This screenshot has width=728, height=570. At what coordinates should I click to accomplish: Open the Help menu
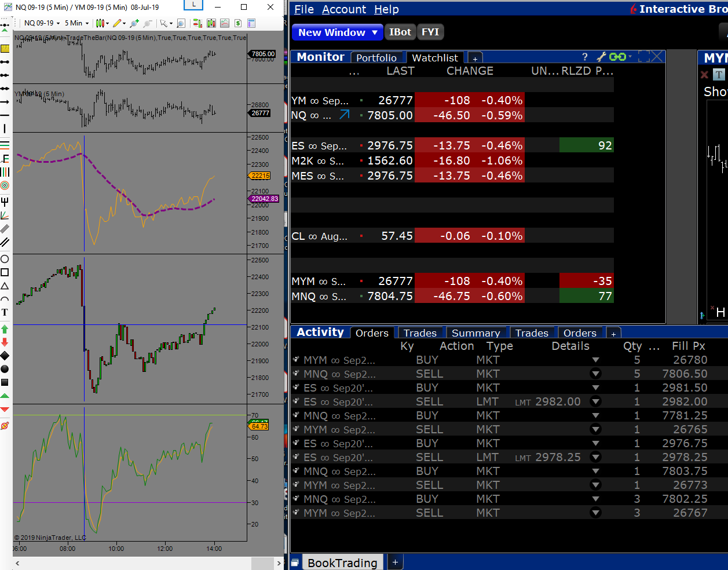[x=386, y=9]
